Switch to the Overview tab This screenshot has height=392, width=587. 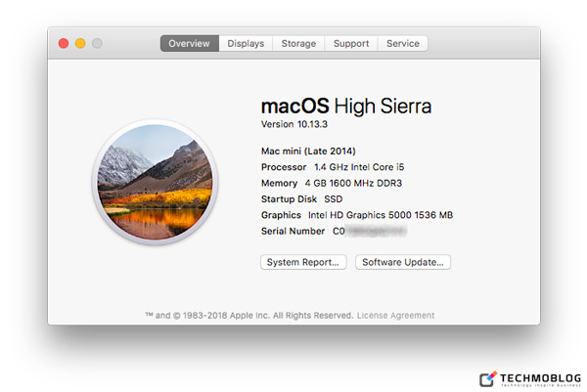point(190,43)
